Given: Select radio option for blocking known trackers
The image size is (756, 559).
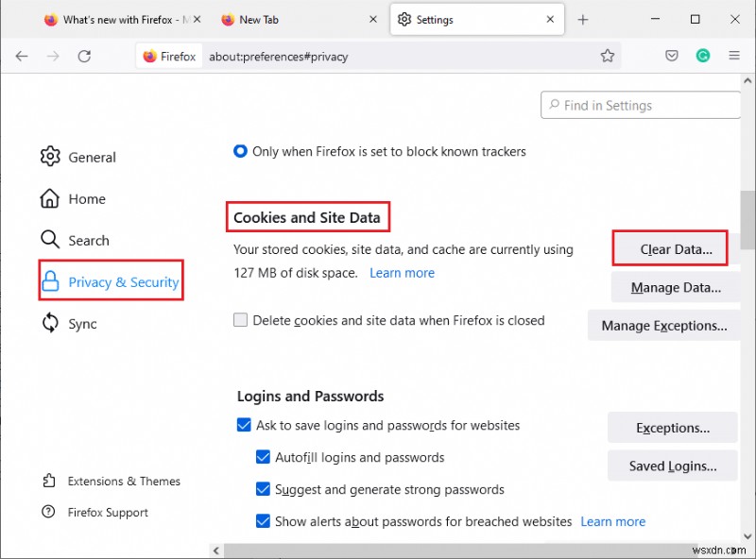Looking at the screenshot, I should [x=240, y=151].
